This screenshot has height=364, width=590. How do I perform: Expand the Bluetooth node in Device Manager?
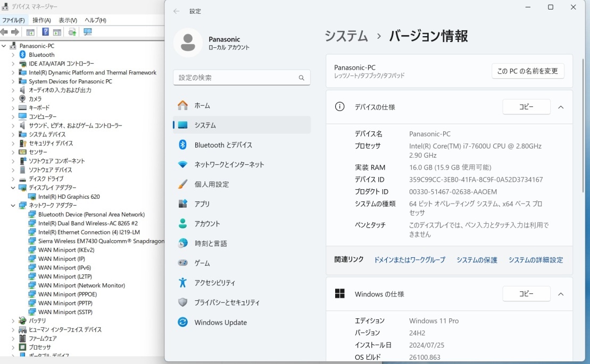pyautogui.click(x=13, y=55)
